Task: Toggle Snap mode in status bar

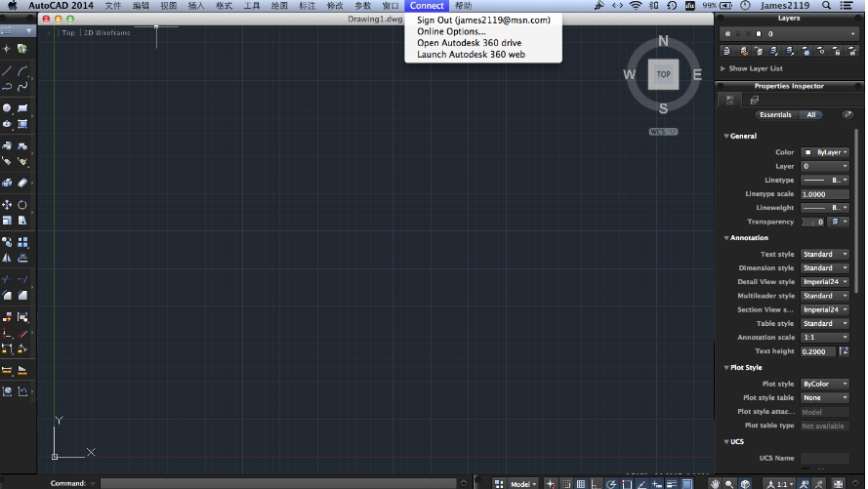Action: click(565, 484)
